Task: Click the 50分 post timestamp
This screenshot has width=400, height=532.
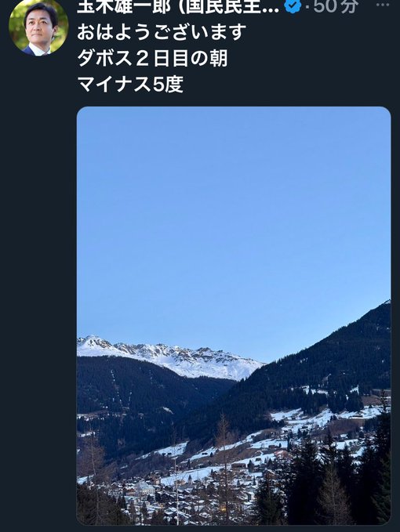Action: pos(336,5)
